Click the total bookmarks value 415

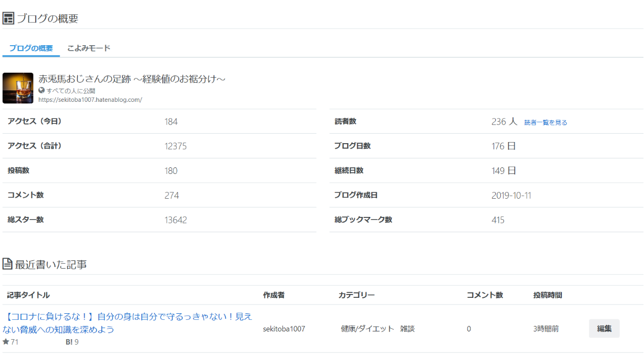(498, 220)
